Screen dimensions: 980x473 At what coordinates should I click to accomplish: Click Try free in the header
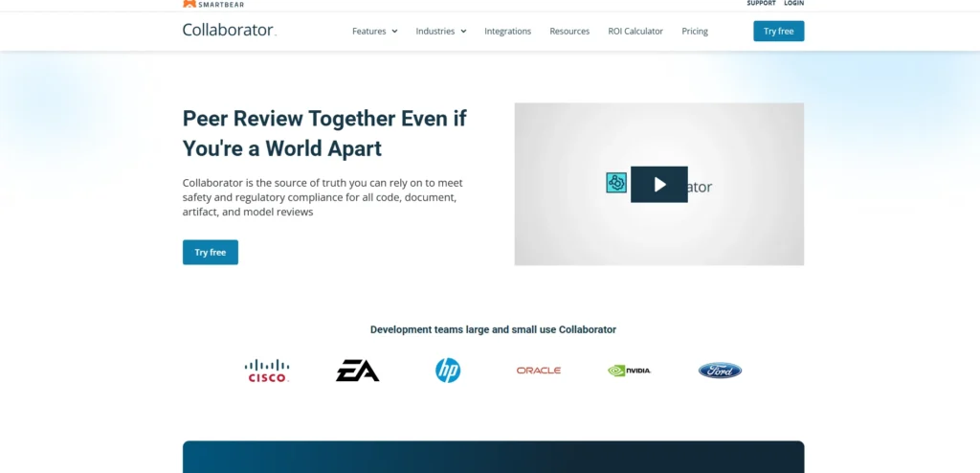click(779, 32)
